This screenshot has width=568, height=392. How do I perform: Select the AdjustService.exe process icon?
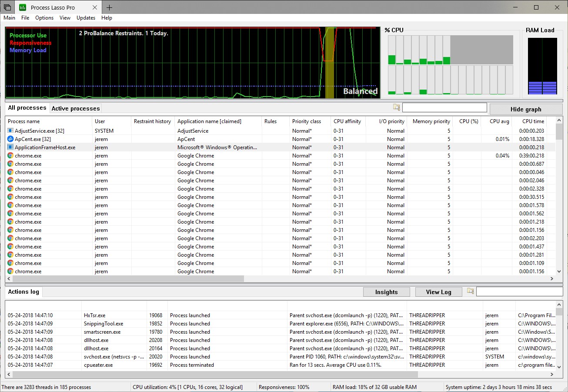click(10, 131)
